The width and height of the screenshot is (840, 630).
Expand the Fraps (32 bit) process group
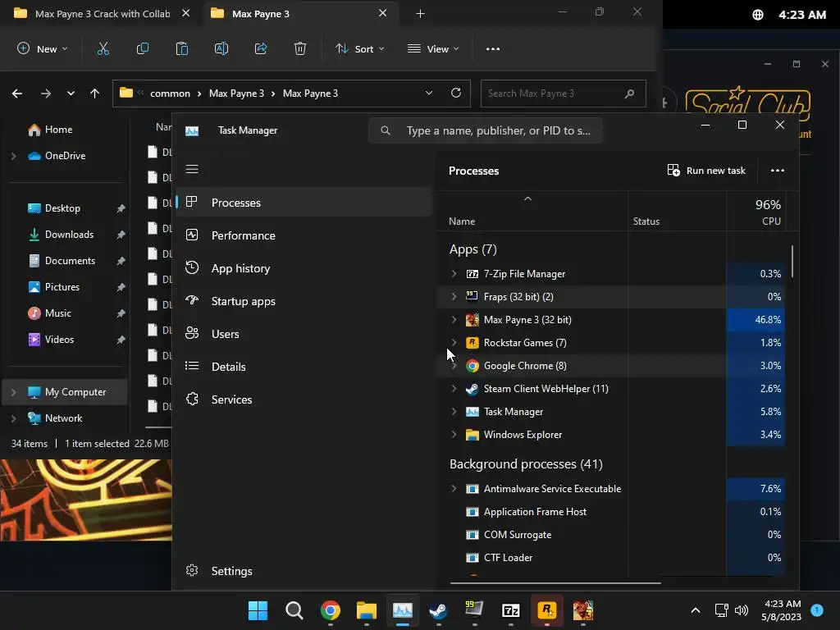[x=454, y=297]
